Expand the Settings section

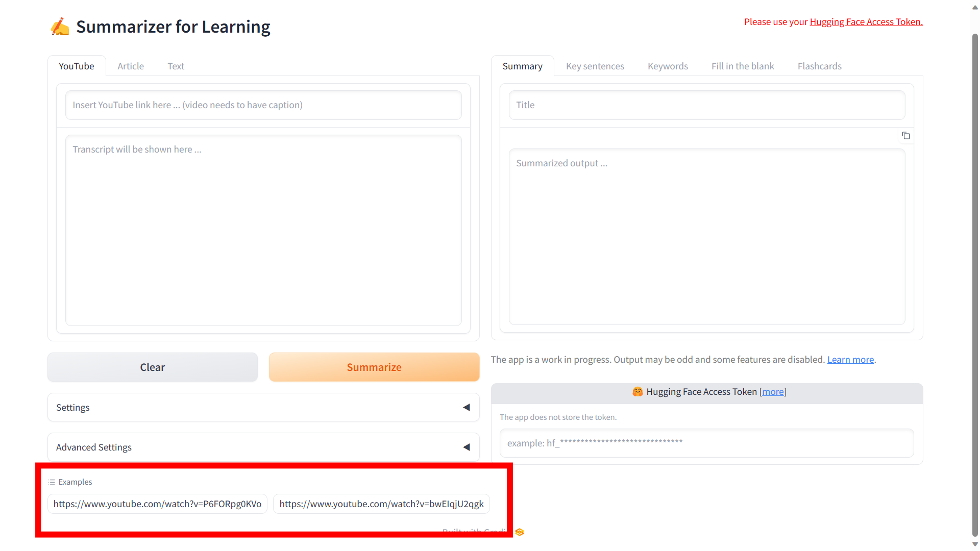coord(263,407)
